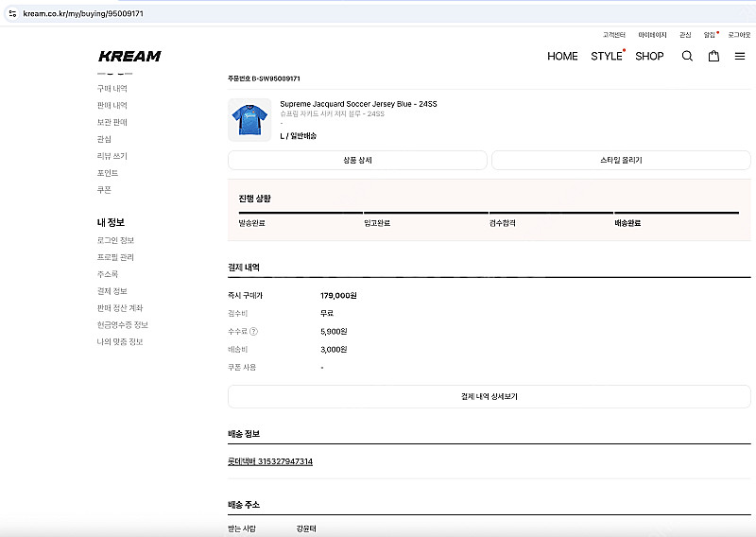
Task: Open the hamburger menu icon
Action: pyautogui.click(x=740, y=56)
